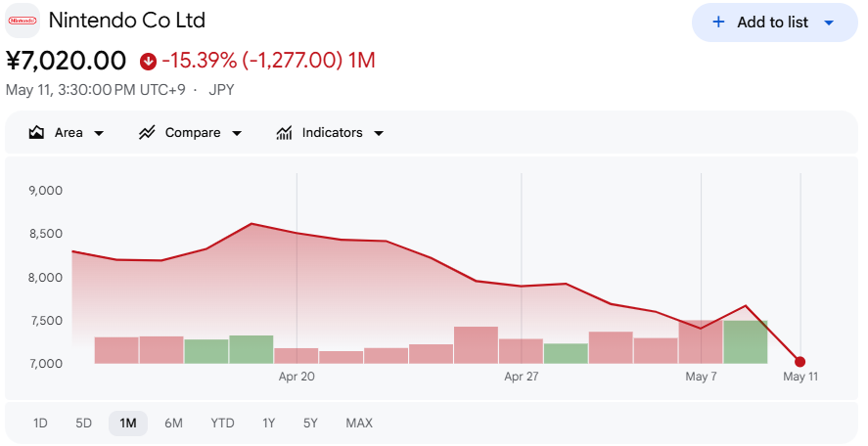This screenshot has height=446, width=868.
Task: Open the Add to list dropdown arrow
Action: (829, 22)
